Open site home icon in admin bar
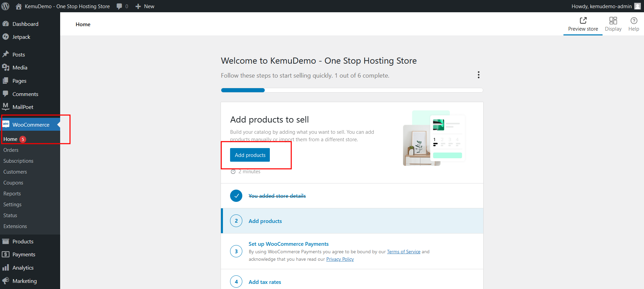644x289 pixels. coord(19,6)
